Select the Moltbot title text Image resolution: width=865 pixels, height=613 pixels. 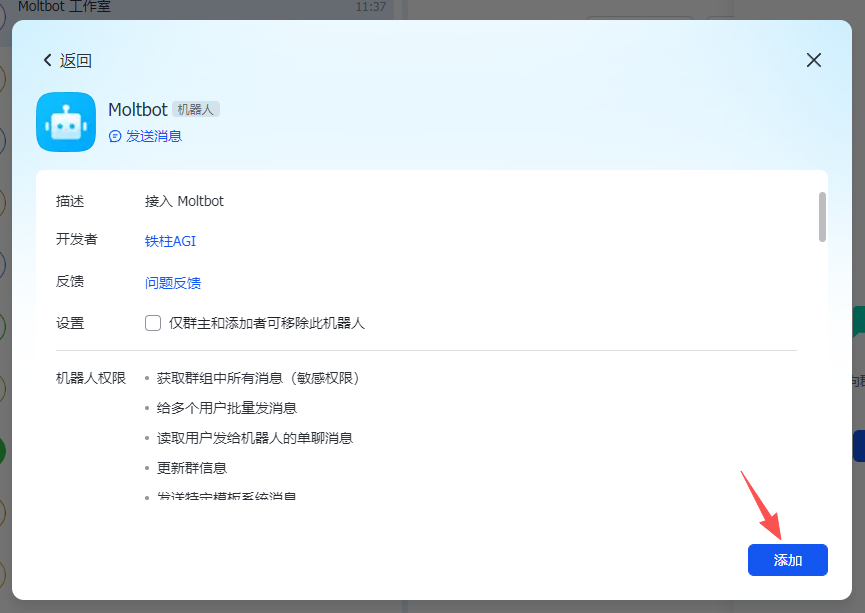coord(137,109)
